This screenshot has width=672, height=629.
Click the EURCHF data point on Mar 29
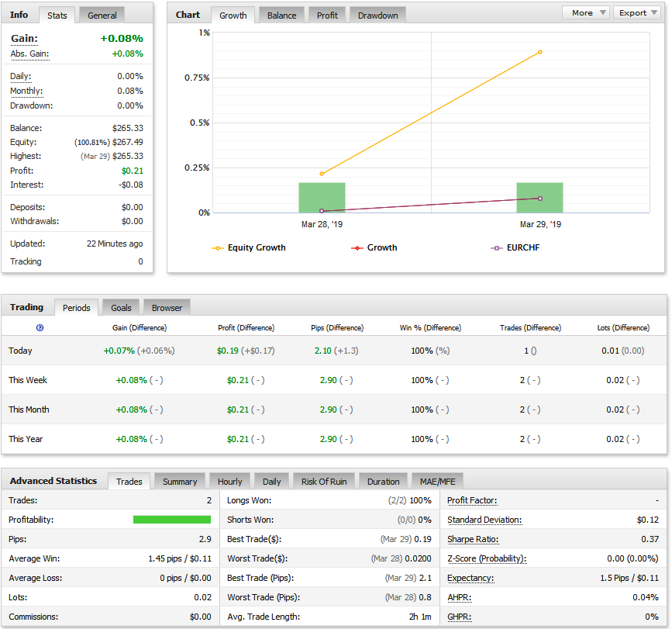540,199
